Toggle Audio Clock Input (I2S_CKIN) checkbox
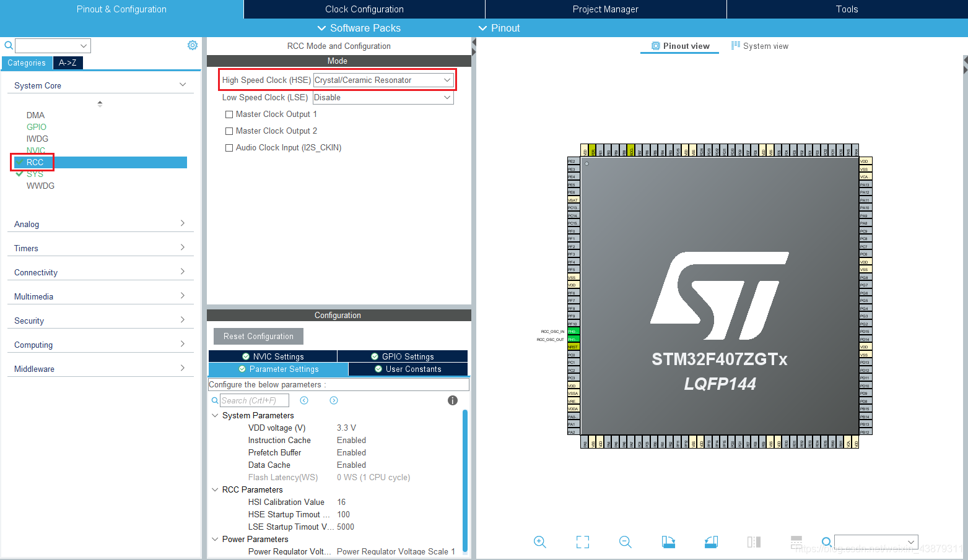This screenshot has height=560, width=968. coord(229,148)
